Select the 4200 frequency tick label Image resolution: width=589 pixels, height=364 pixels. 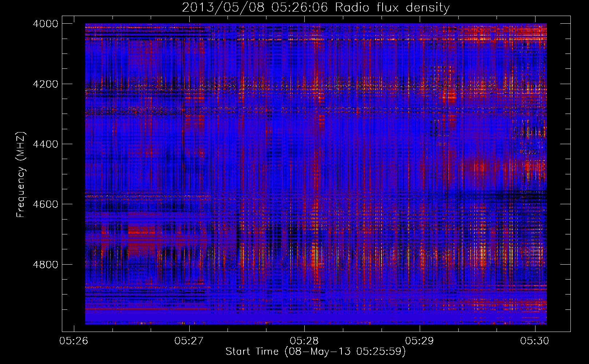point(46,84)
